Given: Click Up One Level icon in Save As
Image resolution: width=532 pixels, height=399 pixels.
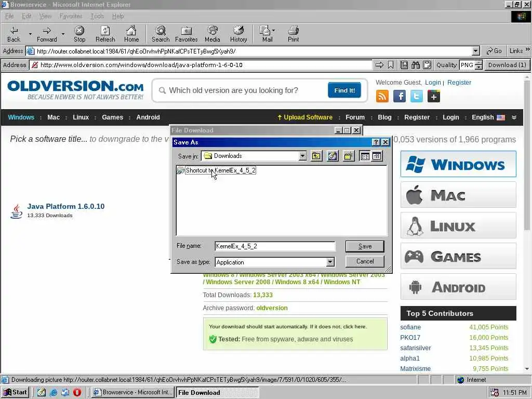Looking at the screenshot, I should point(316,156).
